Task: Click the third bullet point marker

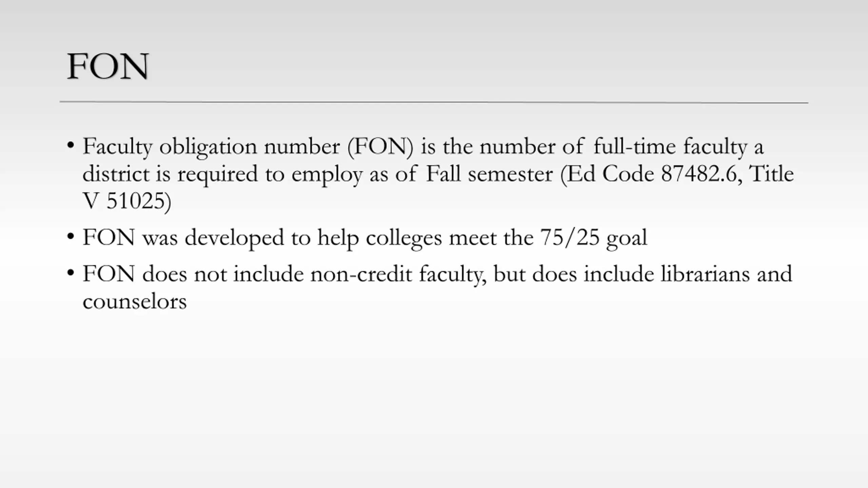Action: click(x=71, y=273)
